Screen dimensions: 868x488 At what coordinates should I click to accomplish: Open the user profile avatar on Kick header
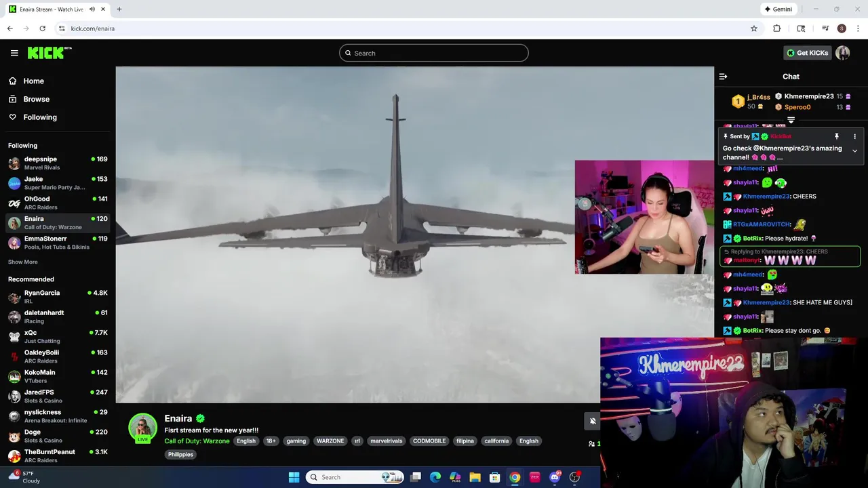843,53
